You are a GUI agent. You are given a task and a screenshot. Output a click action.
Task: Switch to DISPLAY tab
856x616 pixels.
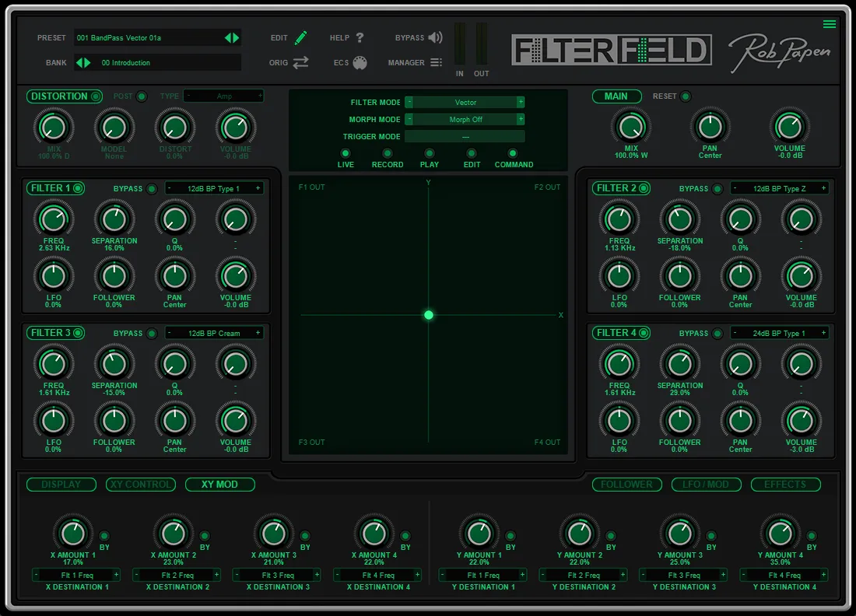61,485
